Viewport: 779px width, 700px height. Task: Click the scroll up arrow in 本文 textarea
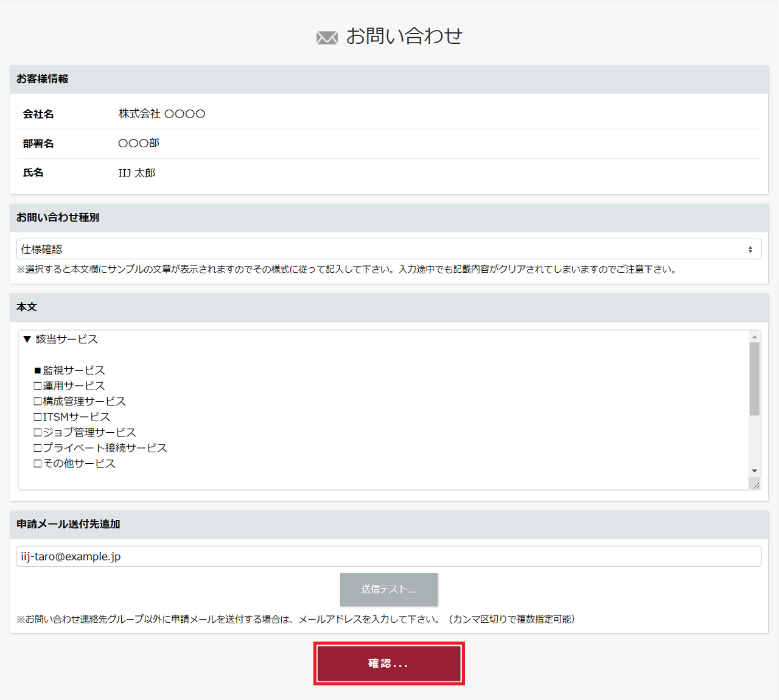[x=755, y=337]
